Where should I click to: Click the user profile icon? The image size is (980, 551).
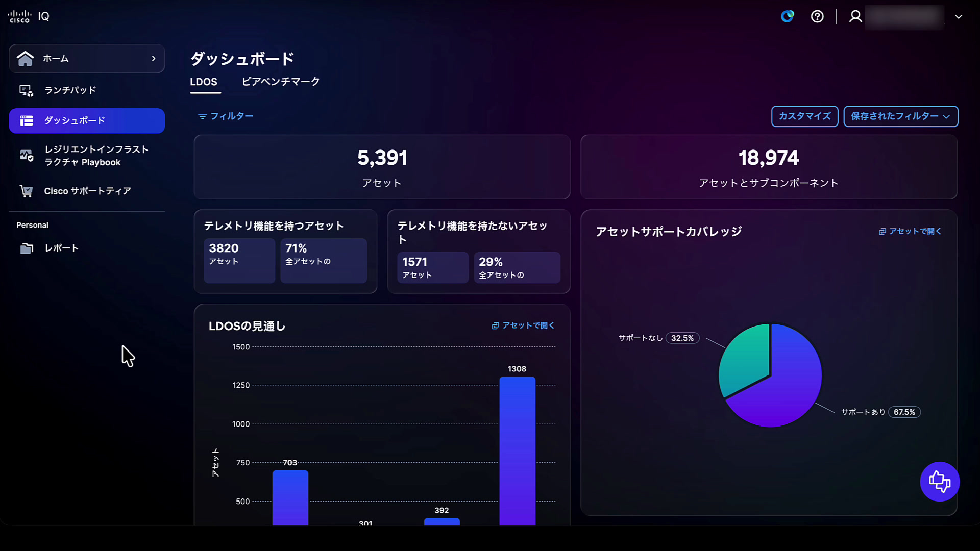tap(855, 16)
